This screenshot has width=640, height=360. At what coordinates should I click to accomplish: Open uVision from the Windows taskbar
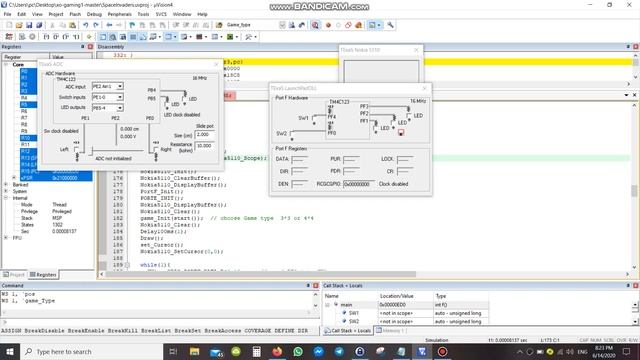[422, 351]
